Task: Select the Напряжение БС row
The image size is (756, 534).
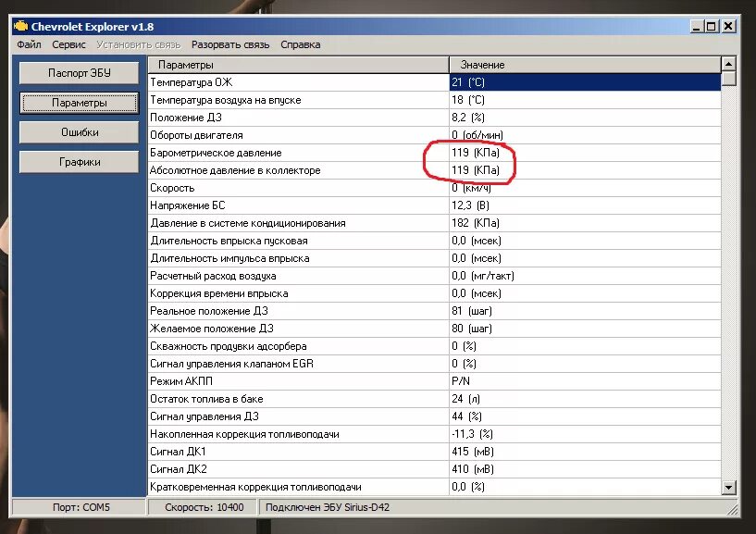Action: coord(434,205)
